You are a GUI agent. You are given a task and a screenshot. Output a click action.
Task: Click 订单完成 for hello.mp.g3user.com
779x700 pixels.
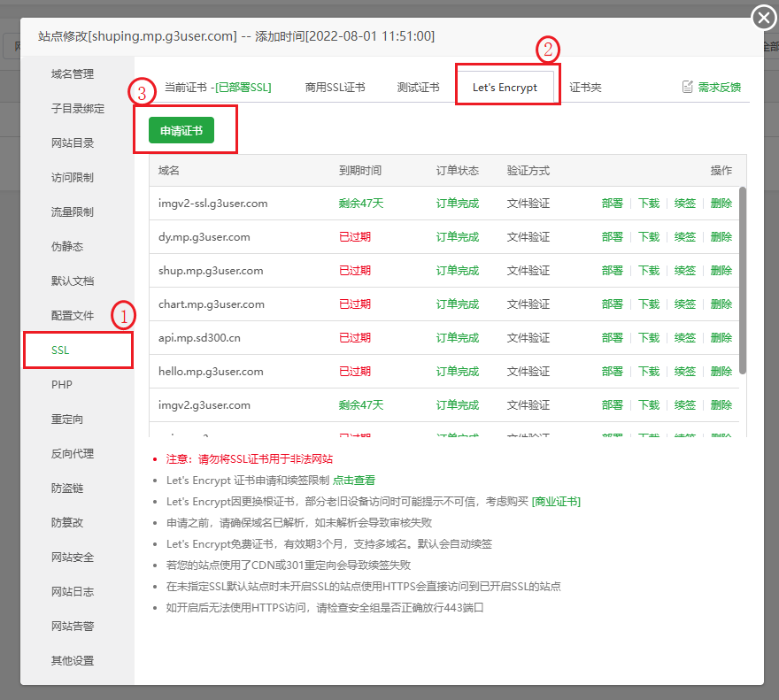coord(458,372)
